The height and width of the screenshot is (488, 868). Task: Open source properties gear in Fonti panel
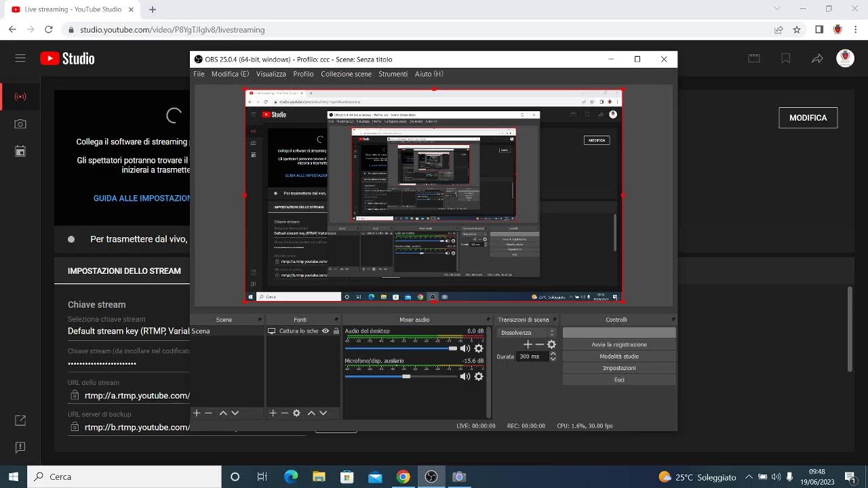pyautogui.click(x=296, y=413)
